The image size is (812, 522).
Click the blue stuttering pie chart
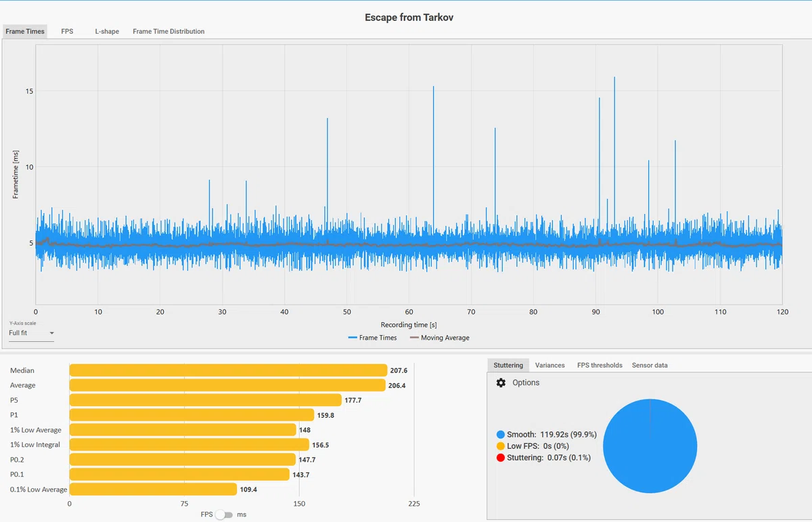click(x=650, y=445)
